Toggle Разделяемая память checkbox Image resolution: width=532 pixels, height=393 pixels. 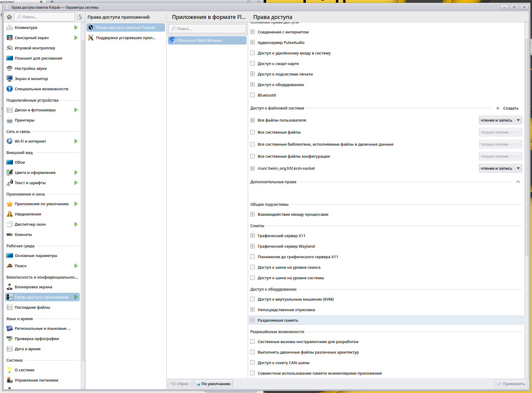pyautogui.click(x=253, y=320)
